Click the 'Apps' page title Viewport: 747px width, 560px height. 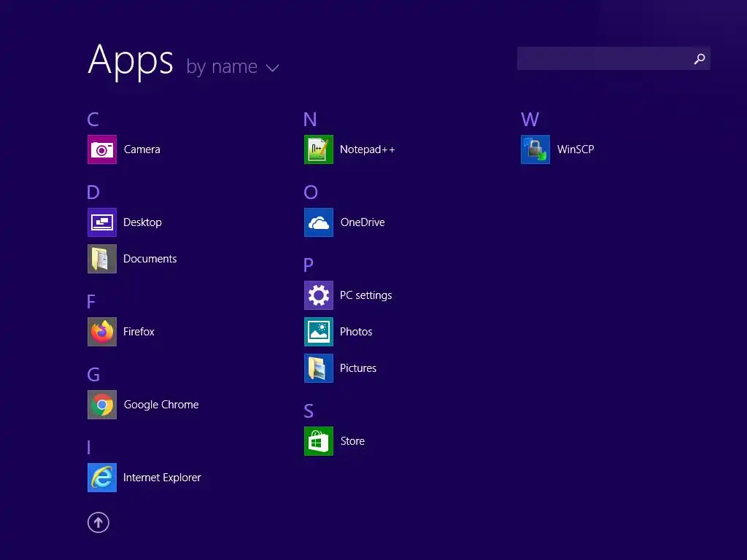coord(131,61)
